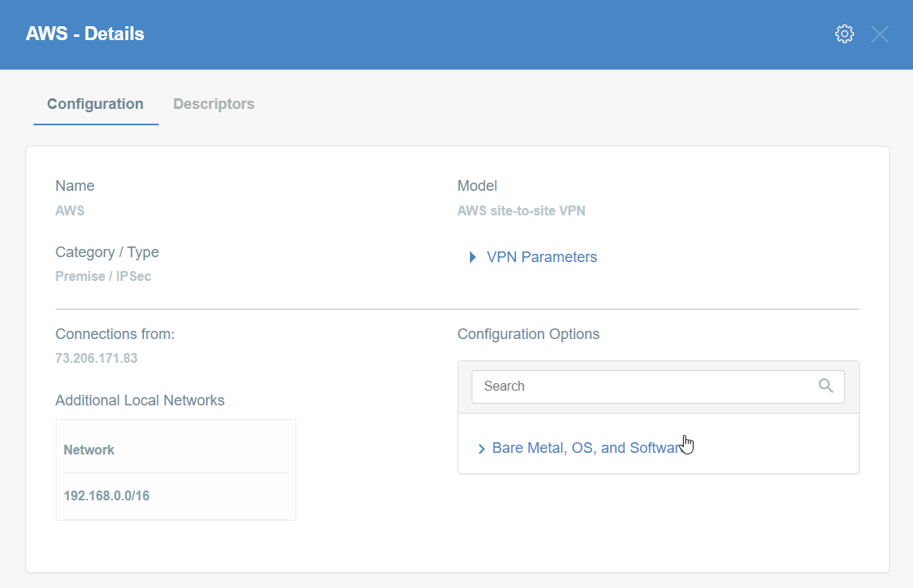The image size is (913, 588).
Task: Click the Additional Local Networks label
Action: coord(140,400)
